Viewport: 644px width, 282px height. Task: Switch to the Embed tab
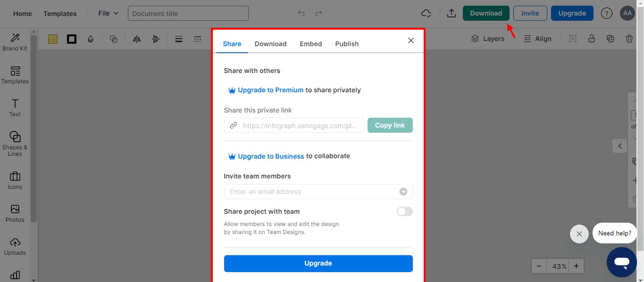310,44
